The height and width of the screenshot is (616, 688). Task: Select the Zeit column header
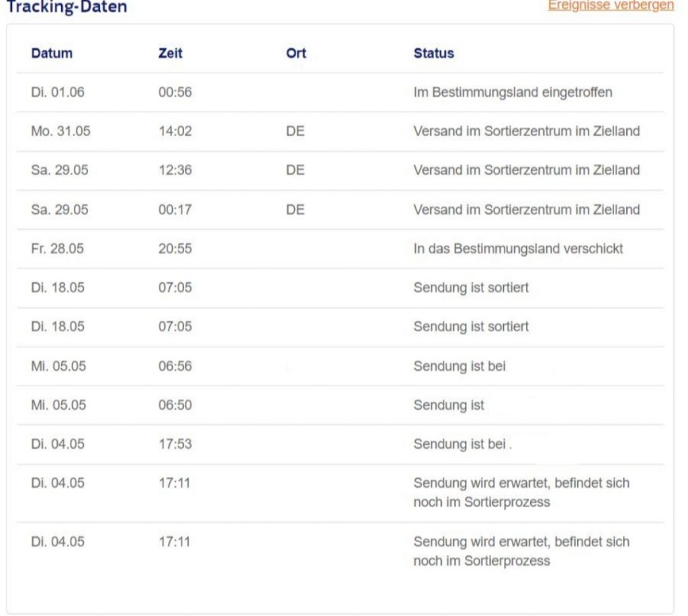pos(170,53)
